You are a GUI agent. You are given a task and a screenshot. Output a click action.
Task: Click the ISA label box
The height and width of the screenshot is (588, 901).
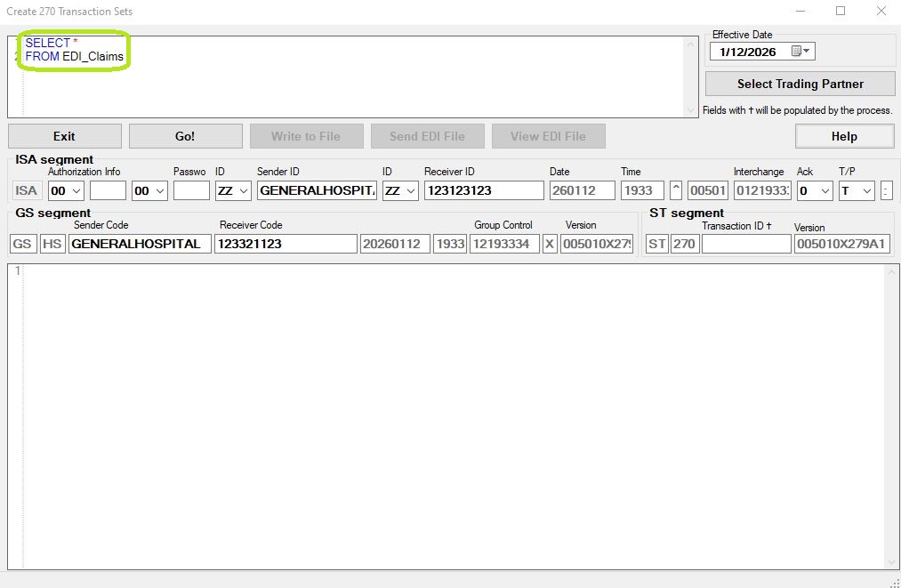point(26,191)
